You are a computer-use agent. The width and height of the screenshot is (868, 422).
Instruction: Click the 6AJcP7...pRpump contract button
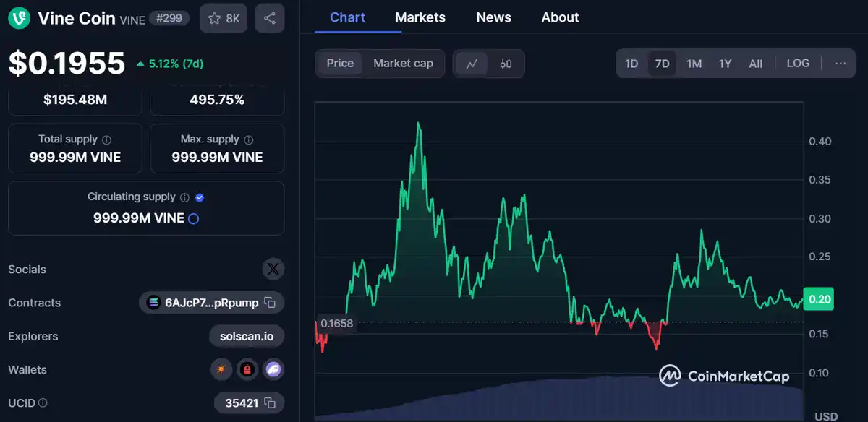211,303
